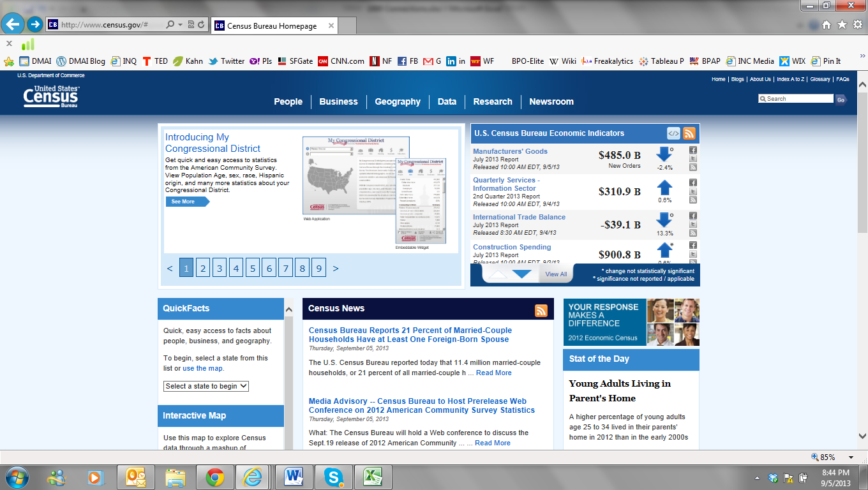This screenshot has height=490, width=868.
Task: Click the embed code icon in Economic Indicators
Action: [x=673, y=133]
